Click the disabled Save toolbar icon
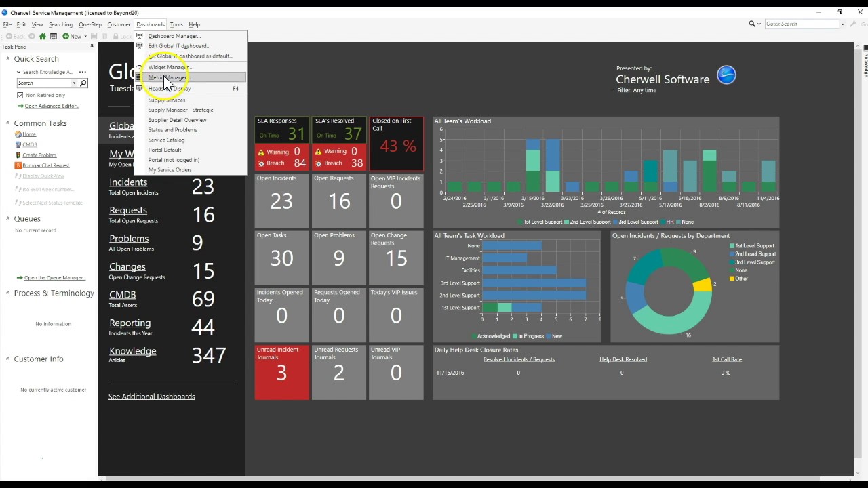868x488 pixels. (94, 37)
